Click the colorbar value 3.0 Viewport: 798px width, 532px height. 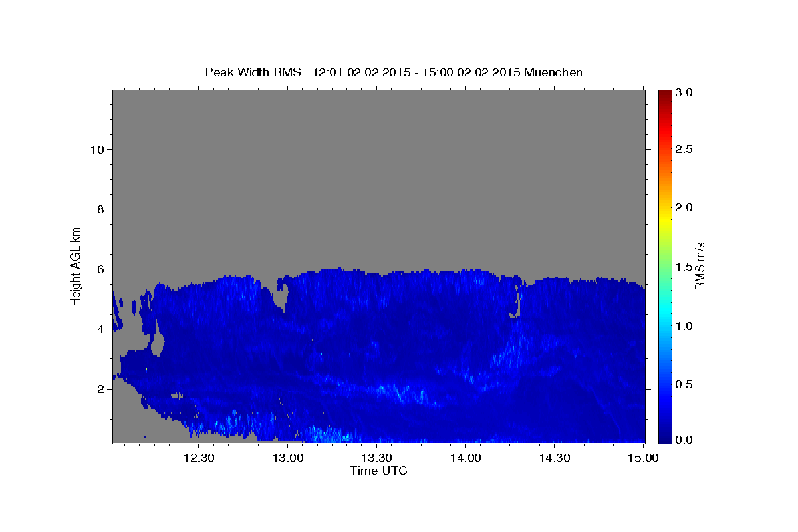[684, 92]
